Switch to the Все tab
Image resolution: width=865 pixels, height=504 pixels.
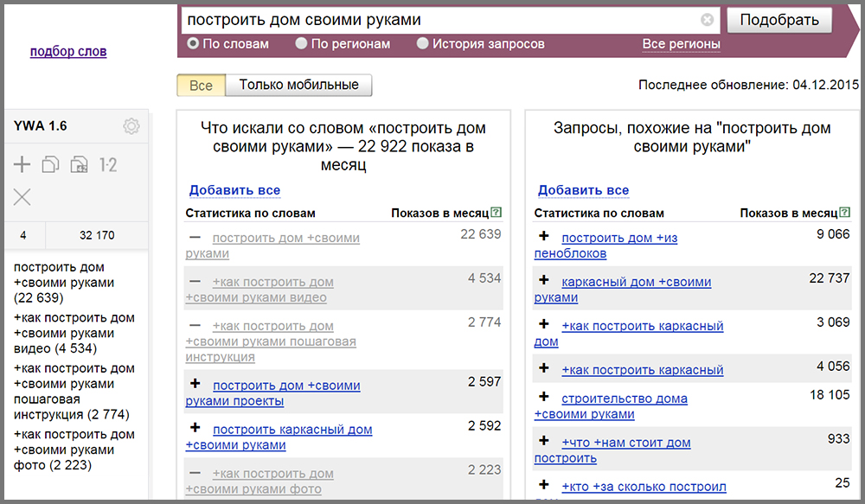point(201,85)
